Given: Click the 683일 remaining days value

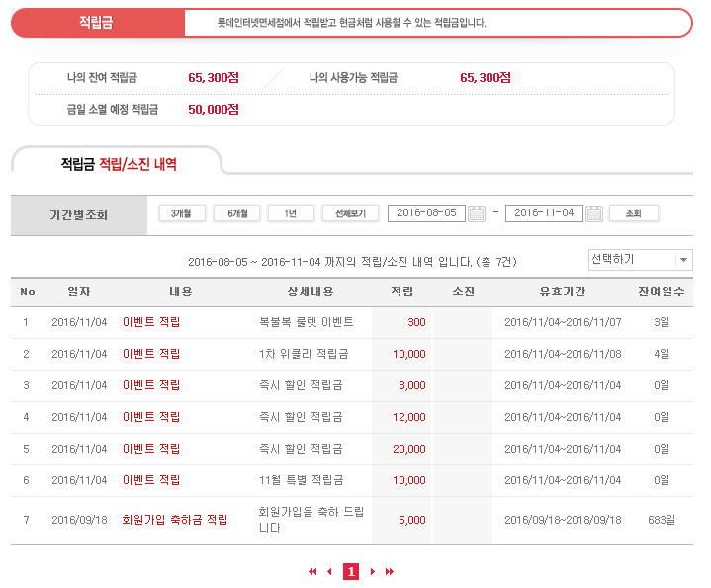Looking at the screenshot, I should [x=662, y=520].
